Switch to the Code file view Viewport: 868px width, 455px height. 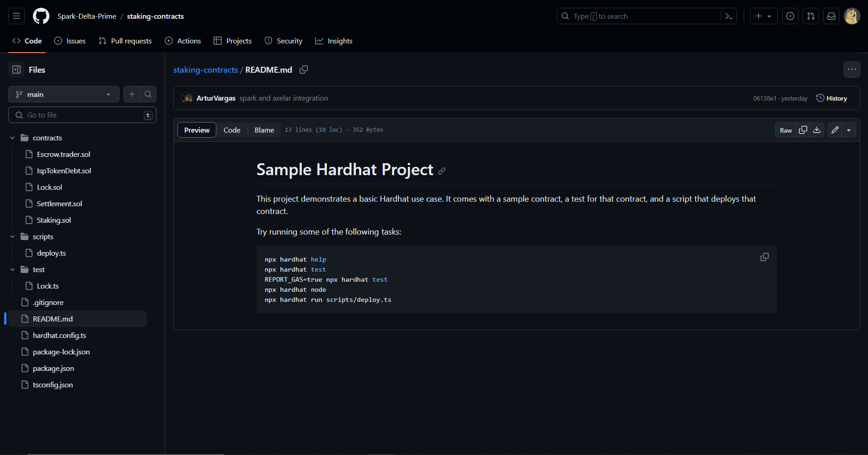coord(232,130)
